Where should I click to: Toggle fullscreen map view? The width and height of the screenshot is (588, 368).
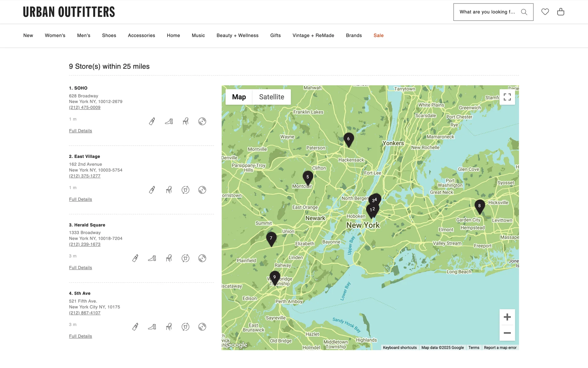pyautogui.click(x=507, y=97)
